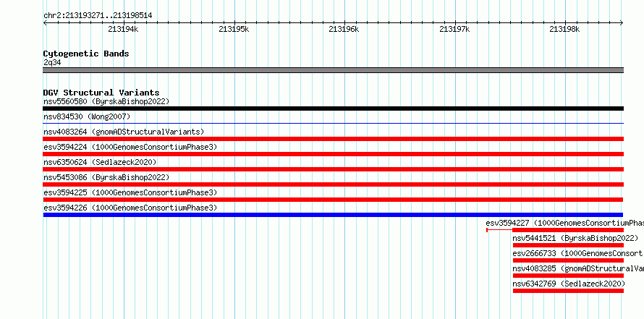This screenshot has width=644, height=319.
Task: Click the 213198k ruler tick label
Action: point(564,29)
